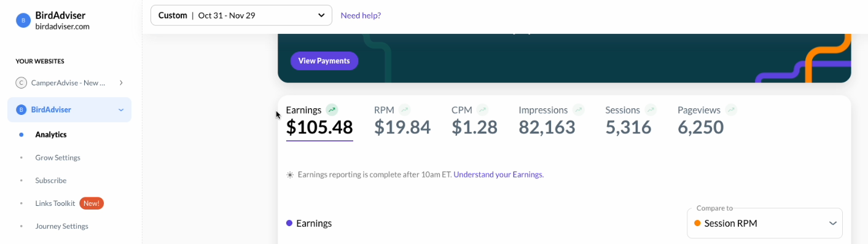Click the CPM trend arrow icon
This screenshot has height=244, width=868.
coord(482,110)
